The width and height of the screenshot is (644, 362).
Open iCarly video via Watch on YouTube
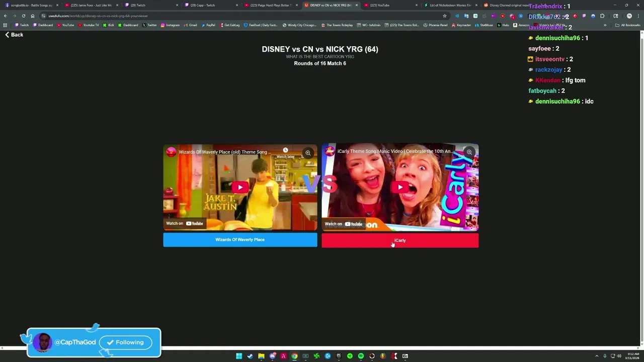343,224
